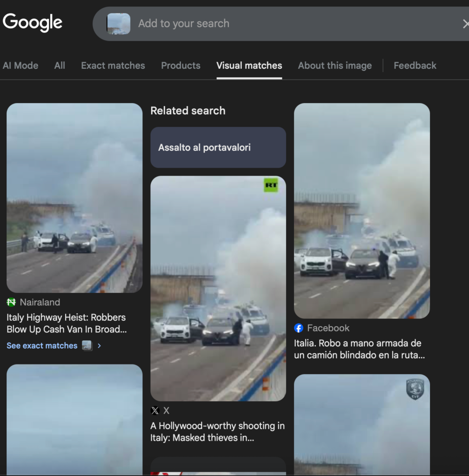
Task: Click the Google logo
Action: pos(33,22)
